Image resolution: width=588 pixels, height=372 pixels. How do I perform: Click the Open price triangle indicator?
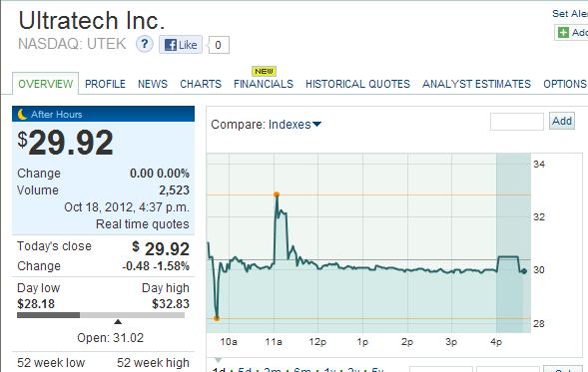118,322
